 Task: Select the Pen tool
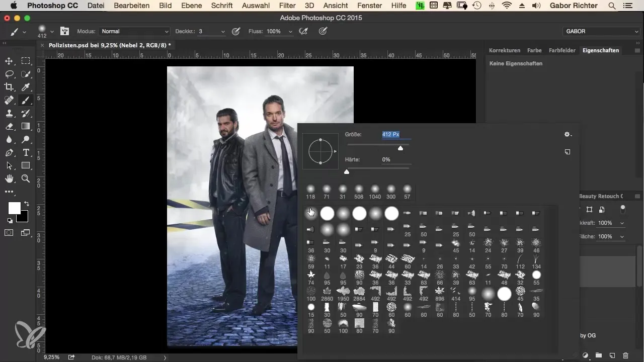[9, 153]
